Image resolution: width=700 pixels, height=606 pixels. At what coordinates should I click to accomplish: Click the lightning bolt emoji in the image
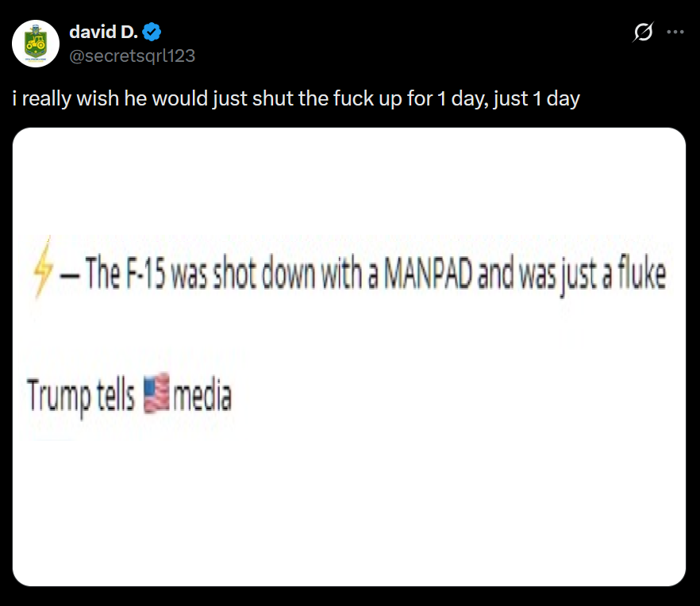point(43,267)
